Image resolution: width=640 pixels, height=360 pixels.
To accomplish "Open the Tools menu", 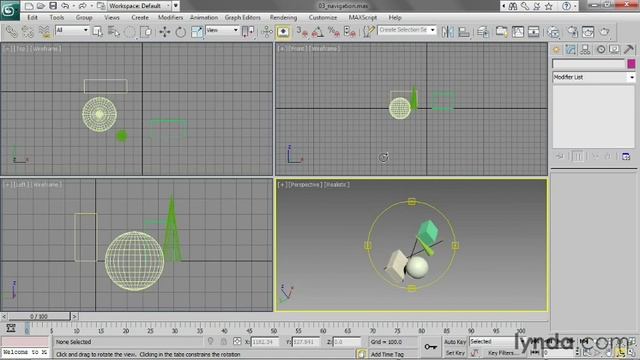I will (57, 18).
